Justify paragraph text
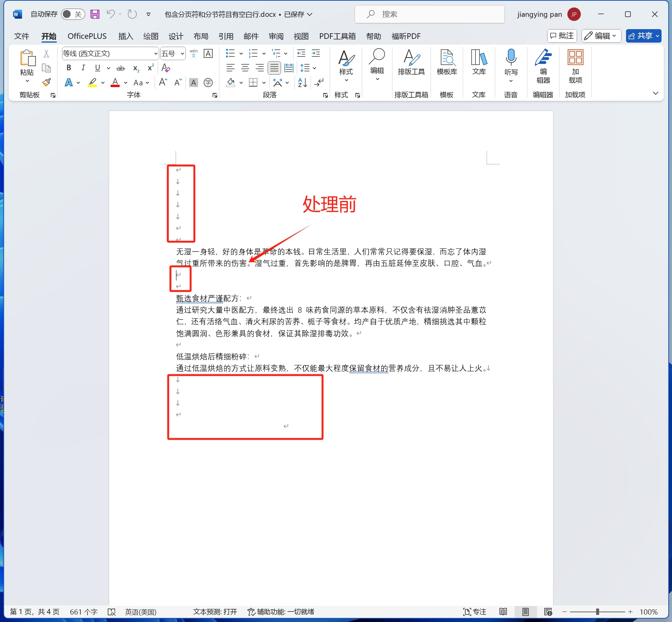Viewport: 672px width, 622px height. pos(274,68)
